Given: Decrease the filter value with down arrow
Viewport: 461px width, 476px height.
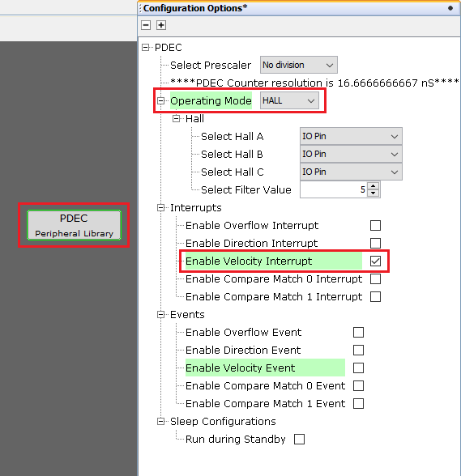Looking at the screenshot, I should coord(373,193).
